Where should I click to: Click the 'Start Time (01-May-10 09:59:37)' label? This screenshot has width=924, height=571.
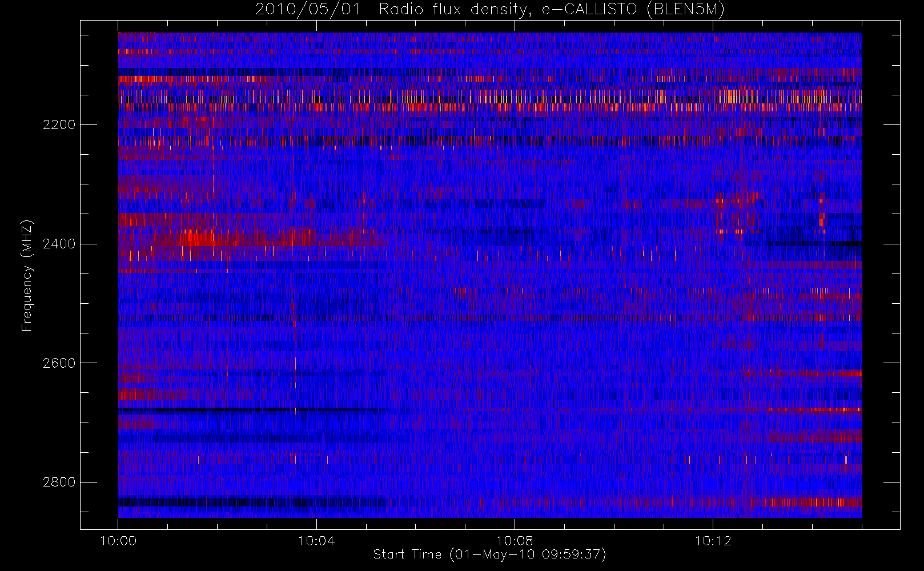click(x=489, y=554)
